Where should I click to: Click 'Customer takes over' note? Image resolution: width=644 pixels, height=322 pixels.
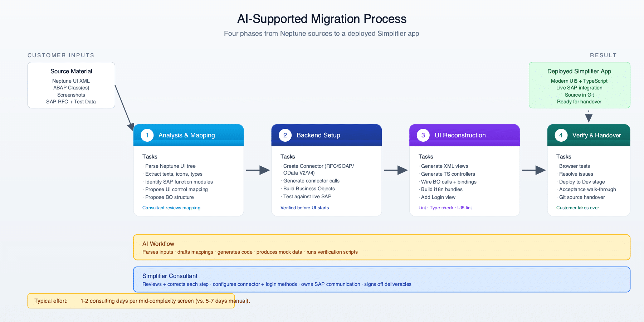tap(577, 208)
